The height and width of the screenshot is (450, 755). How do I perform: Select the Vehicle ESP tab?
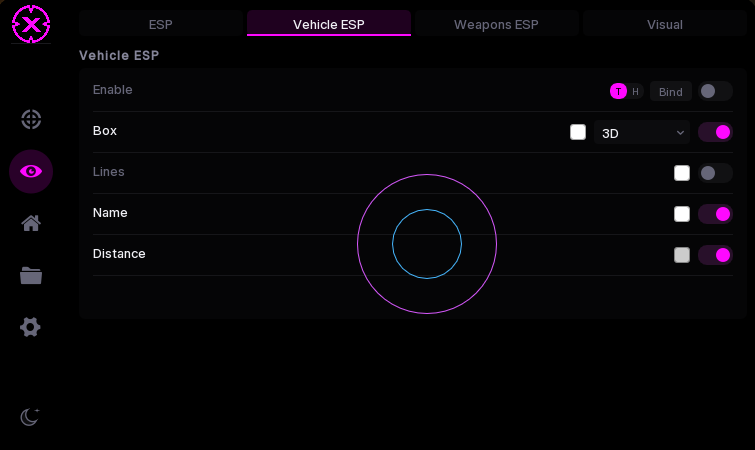[329, 24]
